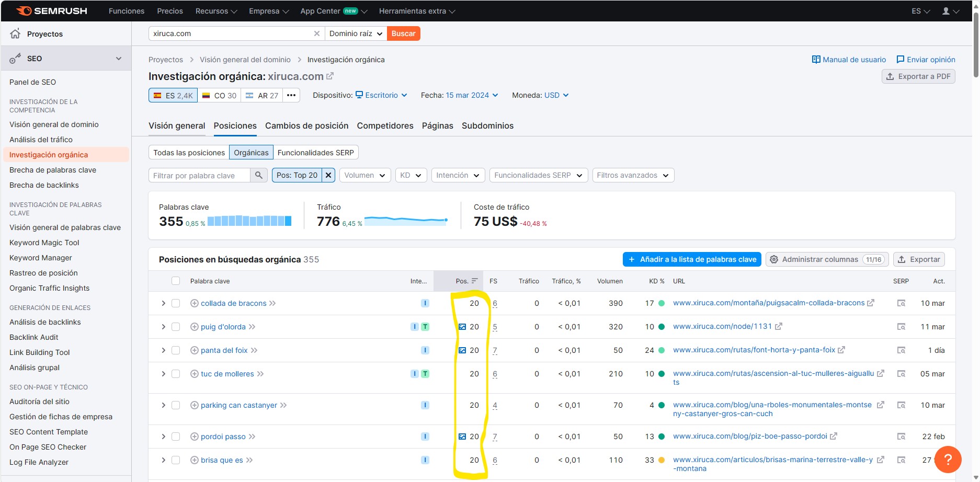Check the panta del foix row checkbox

point(176,350)
